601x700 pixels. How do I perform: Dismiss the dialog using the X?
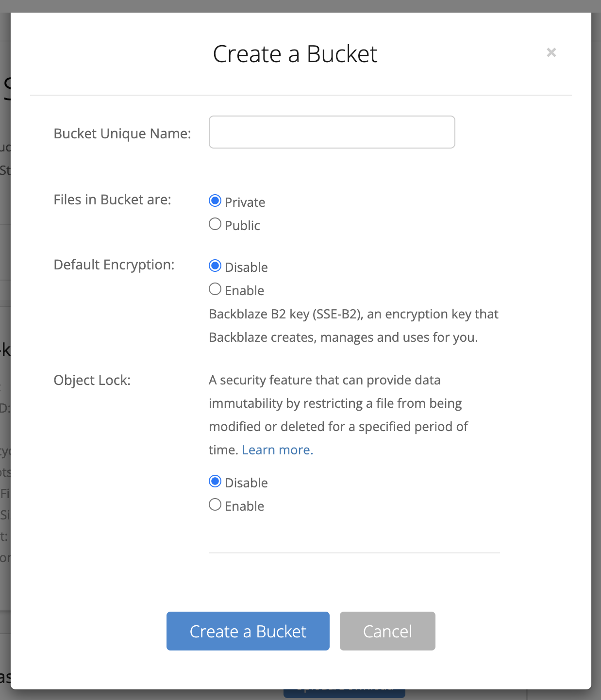pos(551,52)
